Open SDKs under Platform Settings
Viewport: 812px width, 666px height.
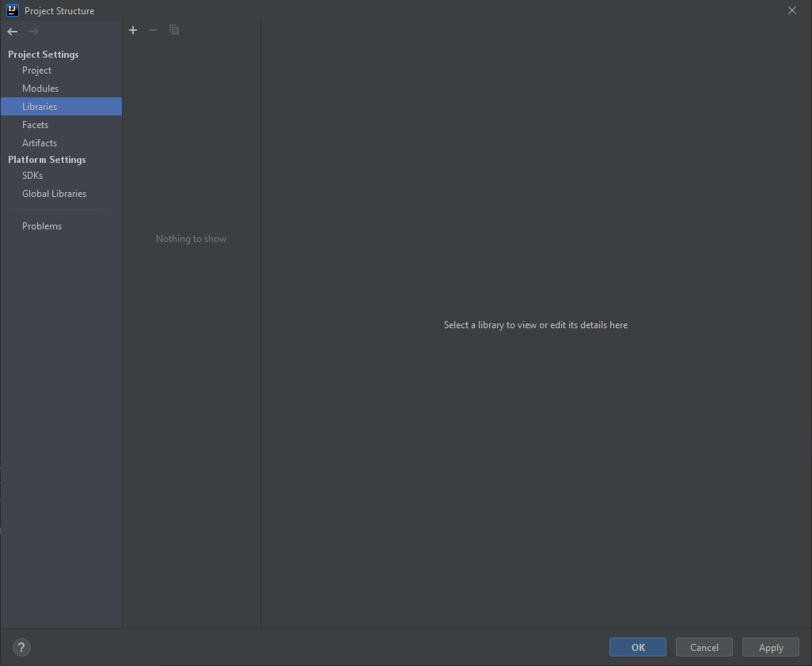click(x=30, y=175)
